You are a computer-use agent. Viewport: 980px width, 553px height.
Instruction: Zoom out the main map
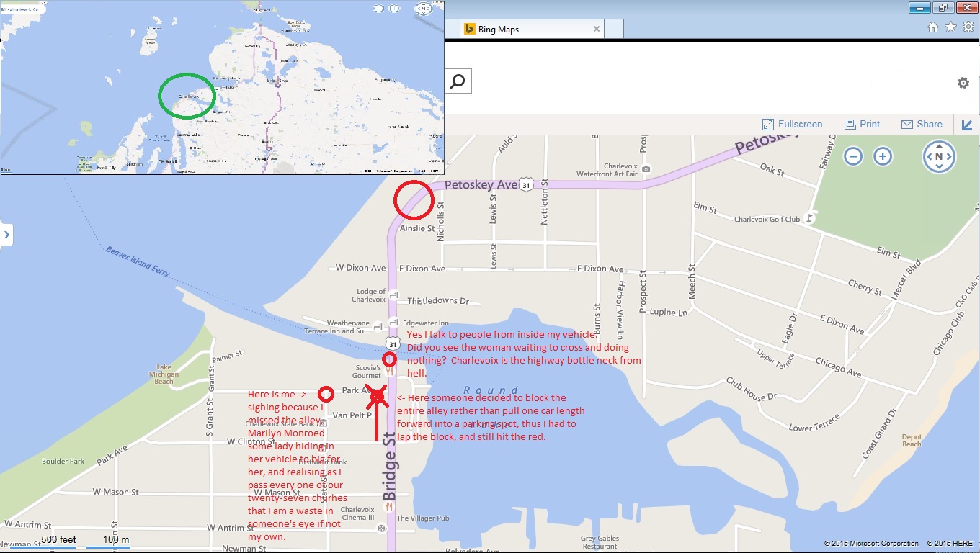tap(853, 156)
